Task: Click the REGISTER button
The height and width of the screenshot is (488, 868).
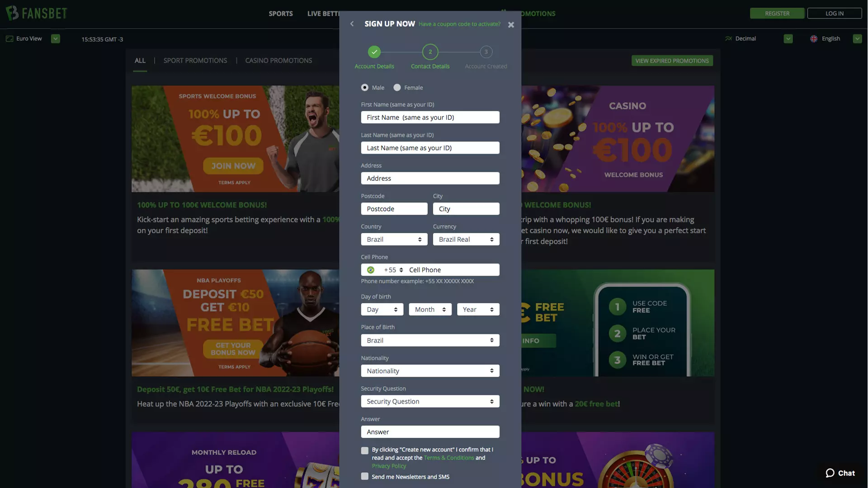Action: [777, 13]
